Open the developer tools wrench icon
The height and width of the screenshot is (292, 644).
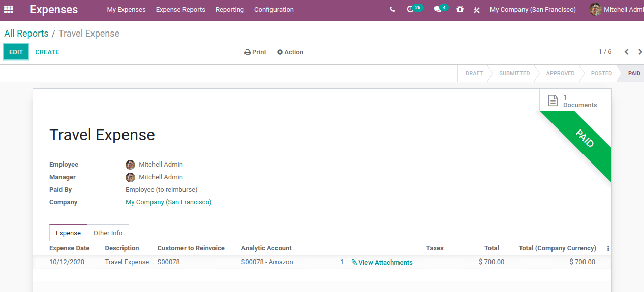(477, 10)
